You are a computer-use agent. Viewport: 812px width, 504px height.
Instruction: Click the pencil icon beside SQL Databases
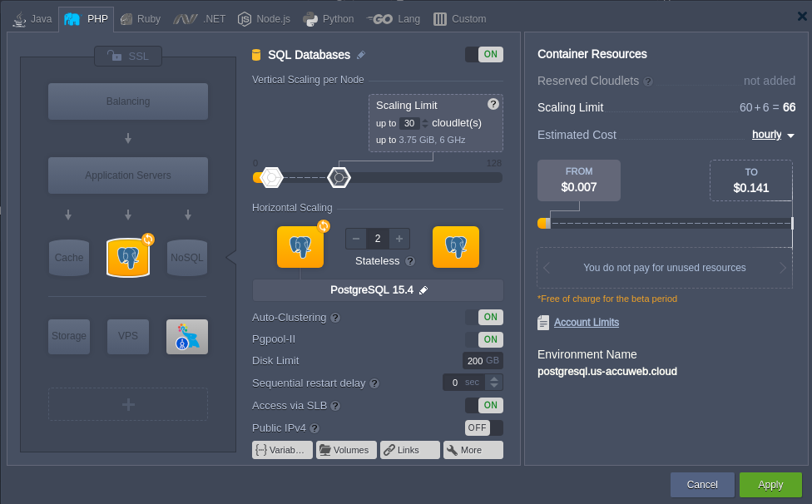pos(361,56)
